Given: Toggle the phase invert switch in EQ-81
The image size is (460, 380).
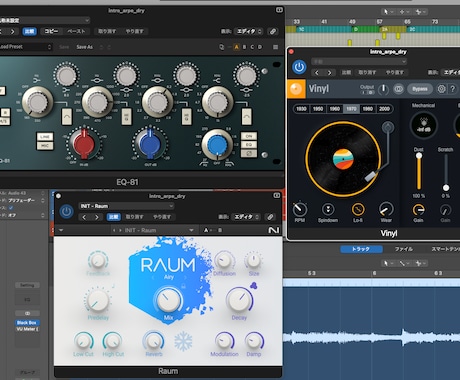Looking at the screenshot, I should pos(249,153).
